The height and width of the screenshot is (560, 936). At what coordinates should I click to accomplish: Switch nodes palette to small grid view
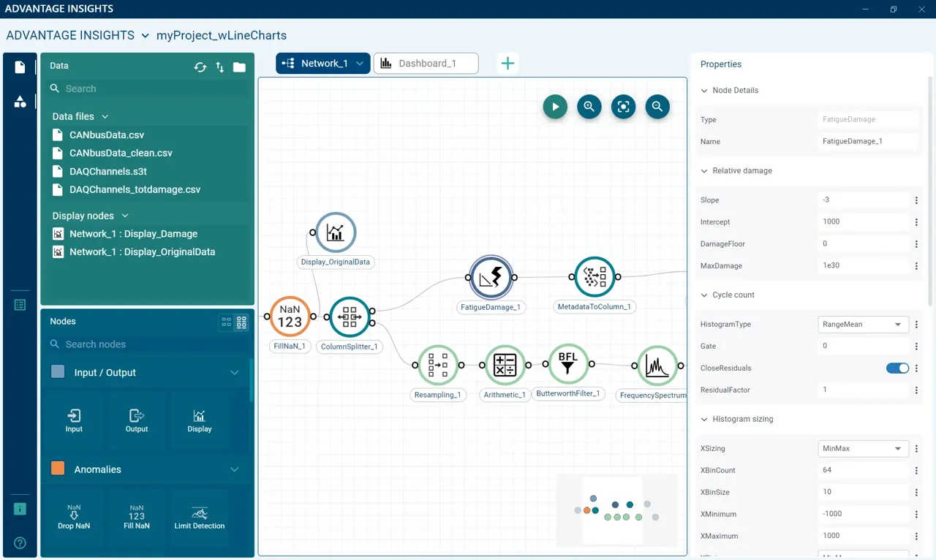(227, 322)
